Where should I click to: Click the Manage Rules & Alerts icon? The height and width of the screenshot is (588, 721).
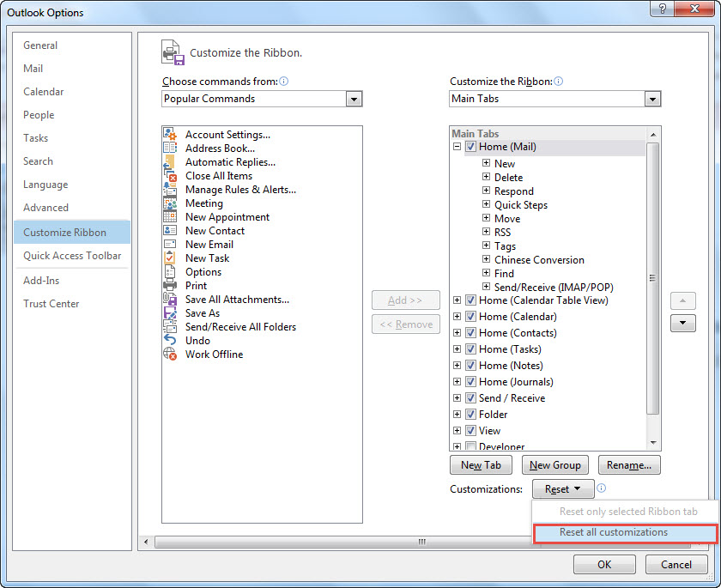(170, 190)
